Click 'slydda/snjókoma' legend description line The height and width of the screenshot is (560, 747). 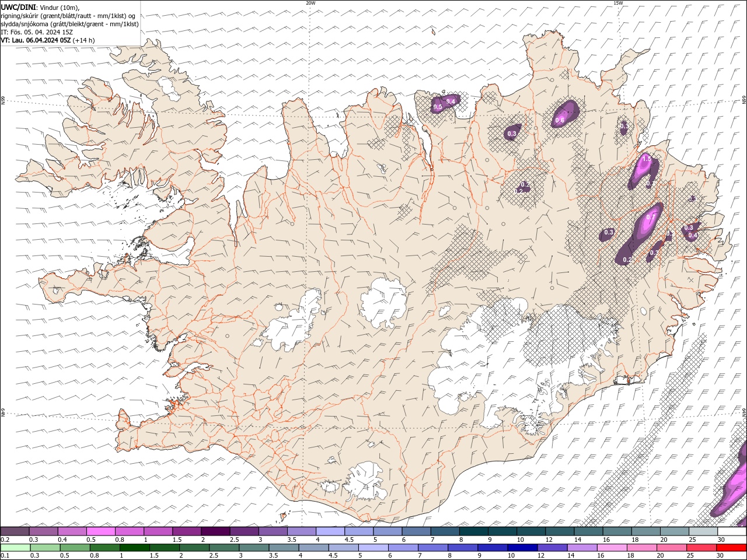70,24
